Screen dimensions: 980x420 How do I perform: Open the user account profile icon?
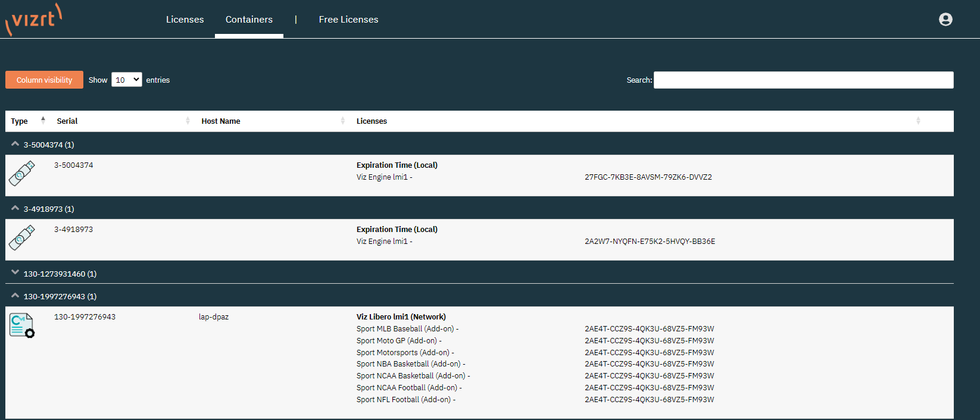pyautogui.click(x=945, y=20)
